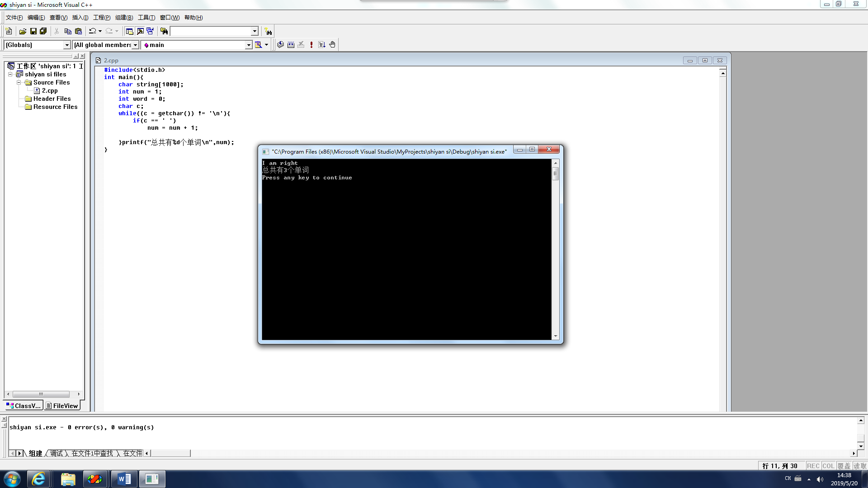Click the Save All icon
Image resolution: width=868 pixels, height=488 pixels.
(43, 31)
